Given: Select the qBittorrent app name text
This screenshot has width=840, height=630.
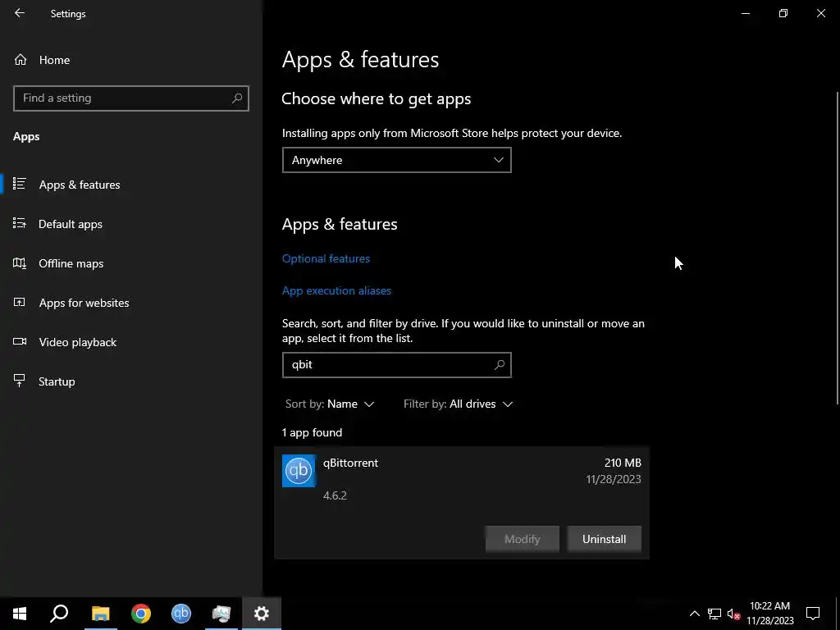Looking at the screenshot, I should pyautogui.click(x=350, y=463).
